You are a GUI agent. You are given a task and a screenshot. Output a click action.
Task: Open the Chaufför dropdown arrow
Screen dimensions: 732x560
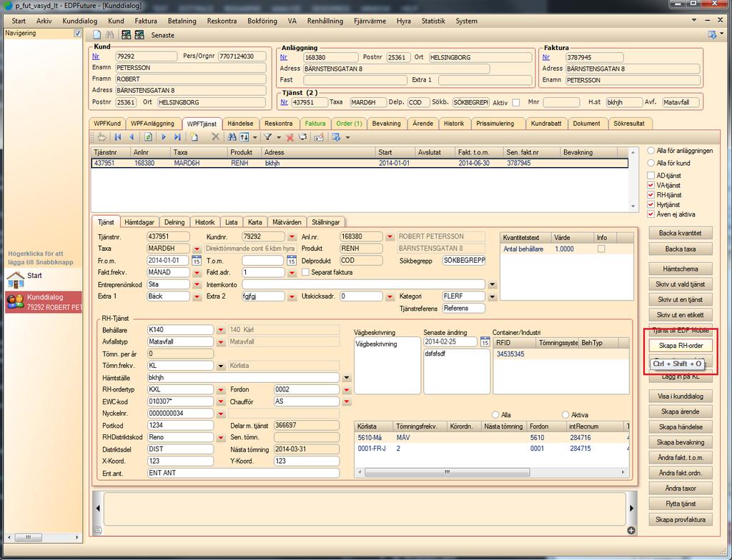click(347, 401)
